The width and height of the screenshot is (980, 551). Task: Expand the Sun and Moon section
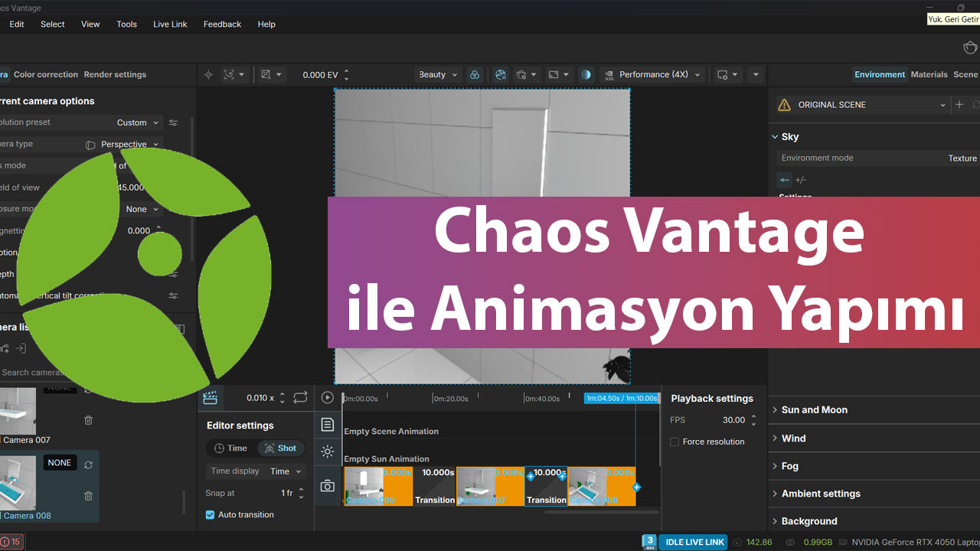[x=814, y=410]
